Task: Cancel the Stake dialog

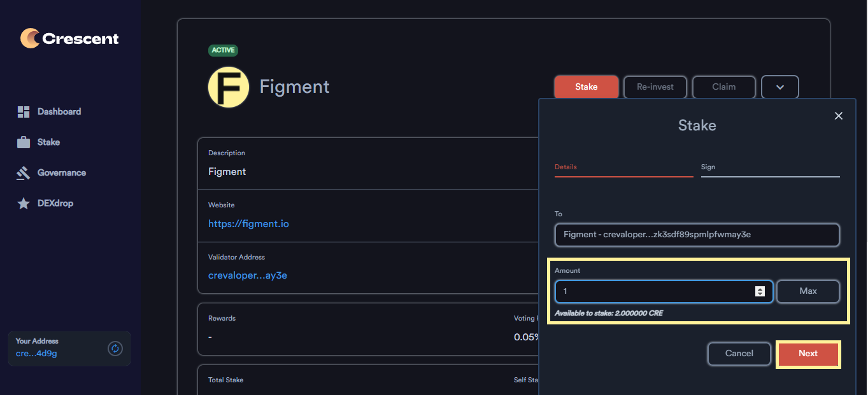Action: (739, 354)
